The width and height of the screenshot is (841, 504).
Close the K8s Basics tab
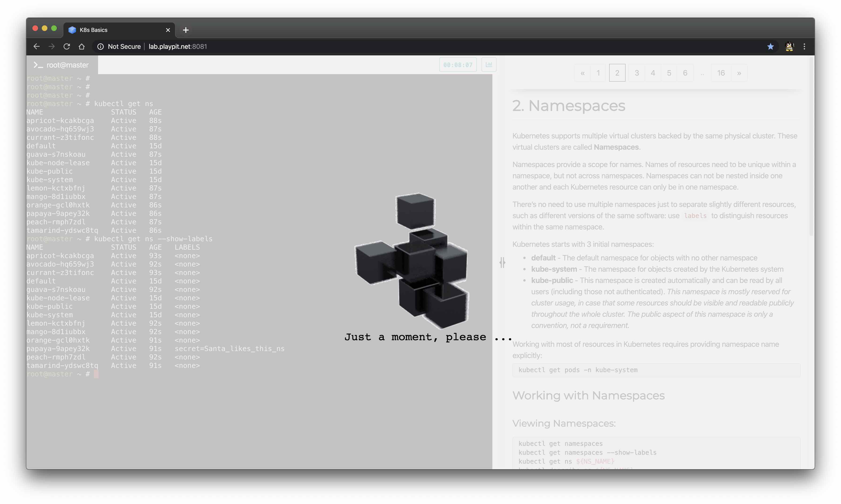point(168,30)
